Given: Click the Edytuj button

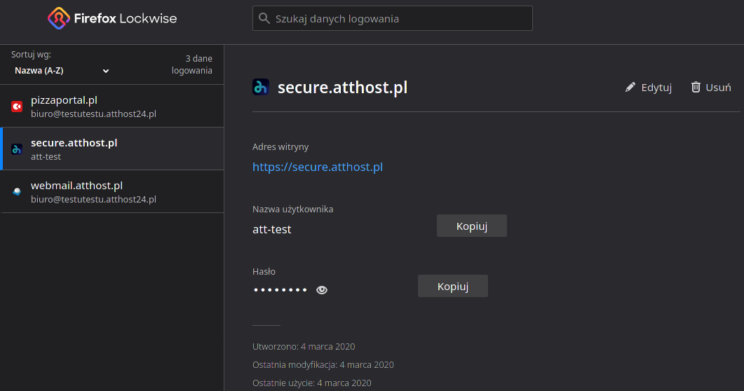Looking at the screenshot, I should (648, 87).
